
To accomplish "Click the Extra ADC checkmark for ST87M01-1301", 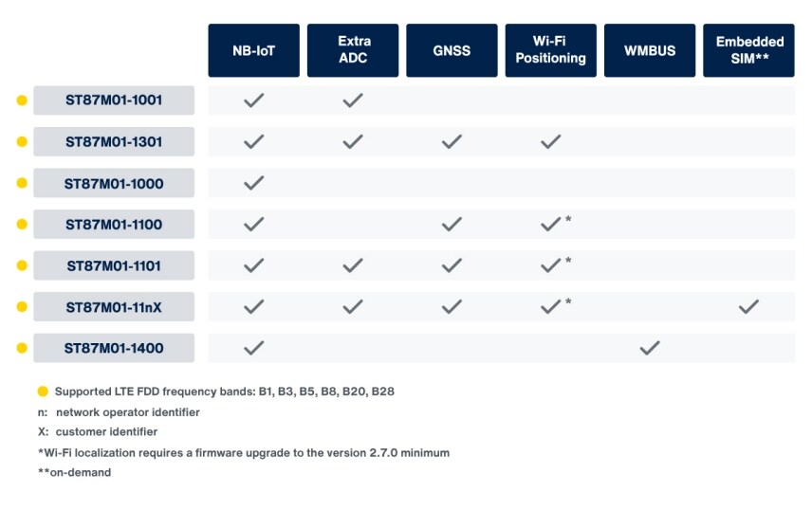I will tap(353, 142).
